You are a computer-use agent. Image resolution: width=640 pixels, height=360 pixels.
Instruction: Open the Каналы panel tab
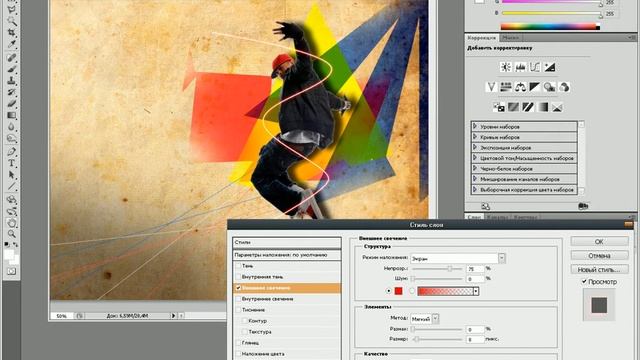tap(497, 217)
